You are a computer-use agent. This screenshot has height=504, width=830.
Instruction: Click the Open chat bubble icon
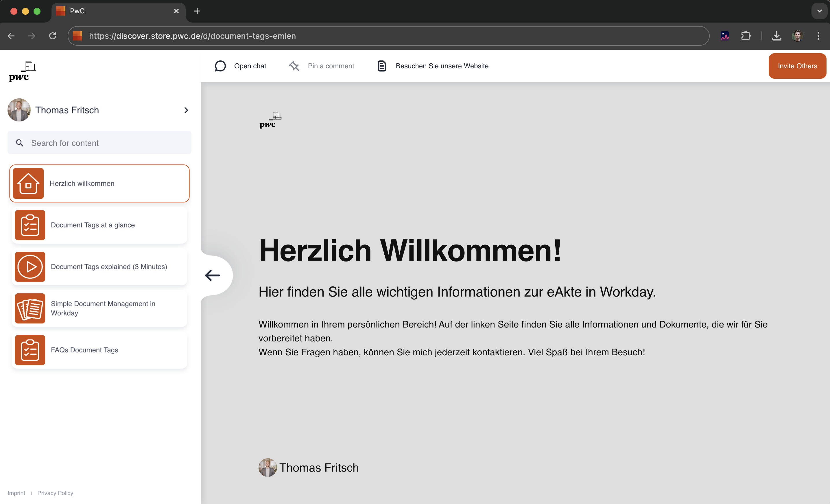220,66
